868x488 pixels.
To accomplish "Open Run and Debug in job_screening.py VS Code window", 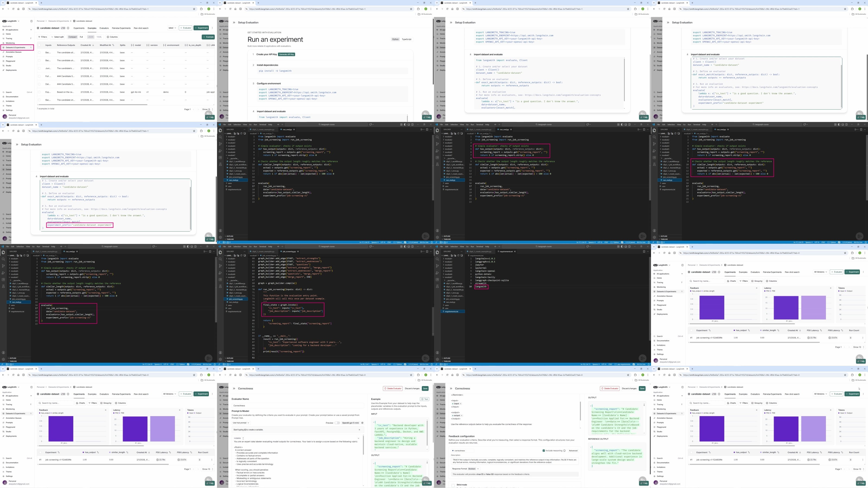I will point(220,273).
